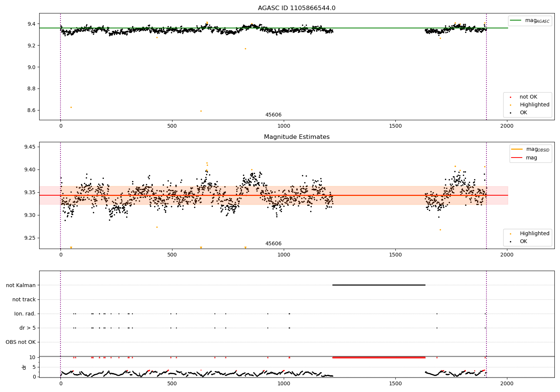Click the 10 tick on the dr axis
This screenshot has height=392, width=560.
32,357
